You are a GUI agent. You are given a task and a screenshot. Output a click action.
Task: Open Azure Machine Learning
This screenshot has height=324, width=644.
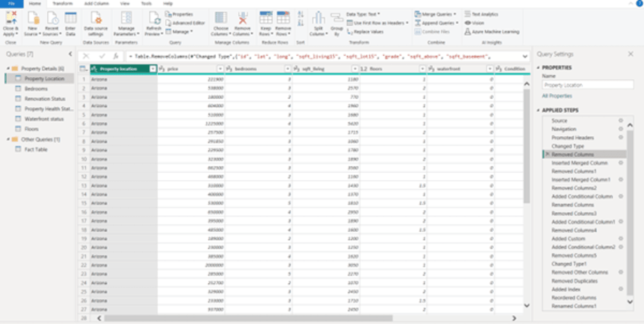[492, 32]
